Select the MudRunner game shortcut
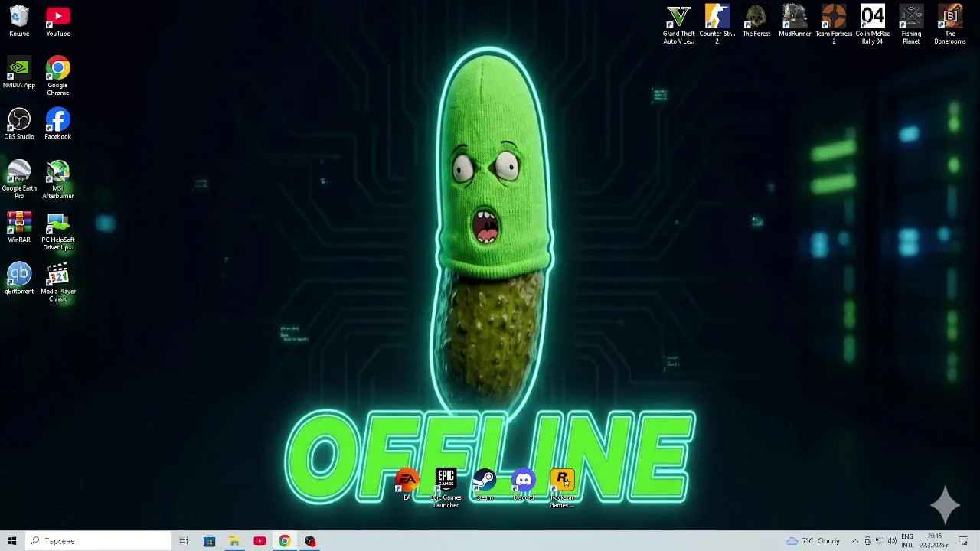Viewport: 980px width, 551px height. click(795, 21)
